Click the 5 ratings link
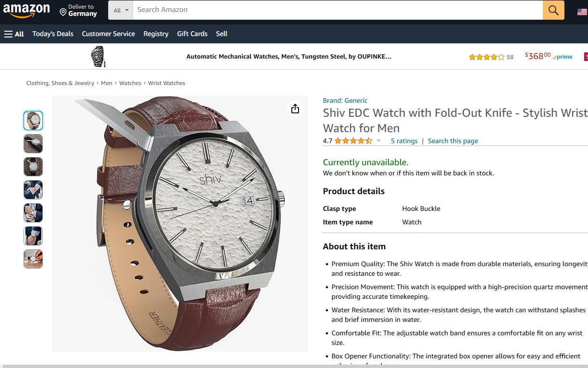Image resolution: width=588 pixels, height=368 pixels. click(404, 141)
